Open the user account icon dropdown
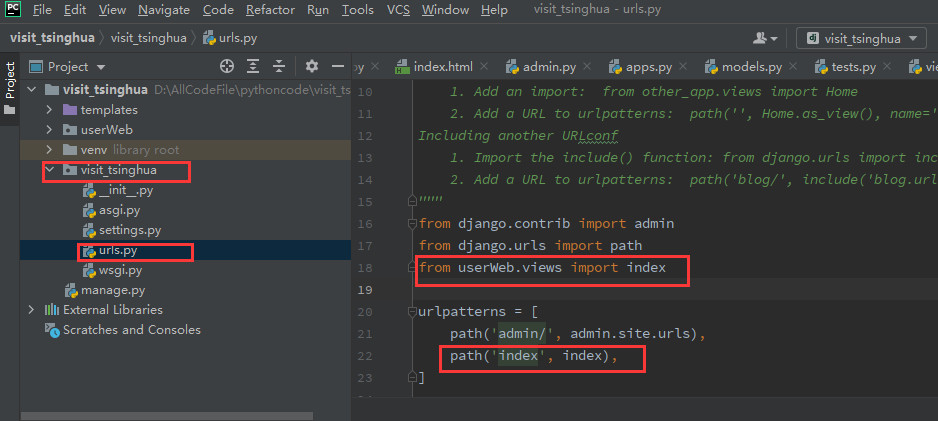 (765, 38)
